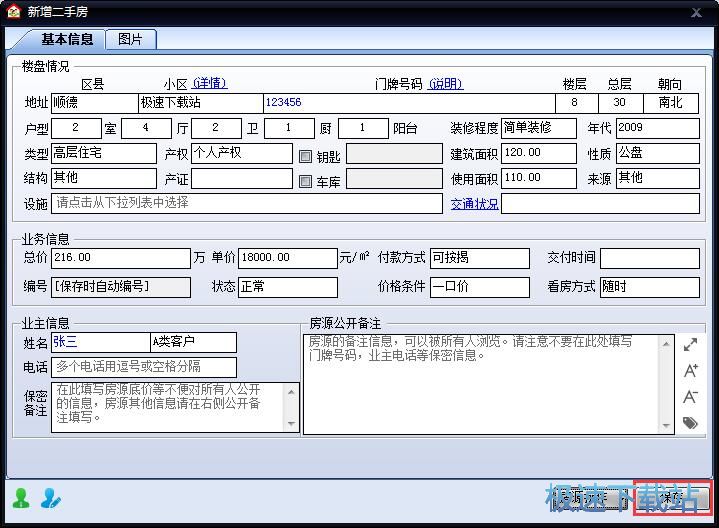Open the 装修程度 dropdown
Image resolution: width=719 pixels, height=528 pixels.
click(539, 128)
